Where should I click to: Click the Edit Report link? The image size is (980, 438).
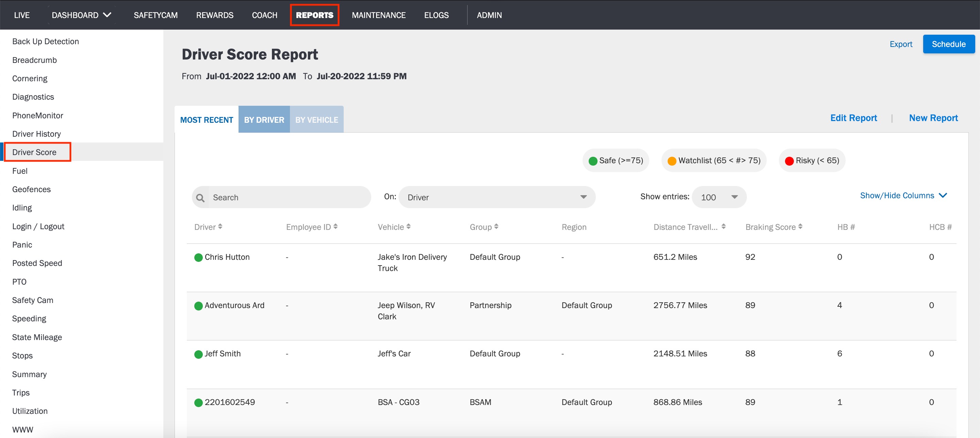[x=853, y=118]
